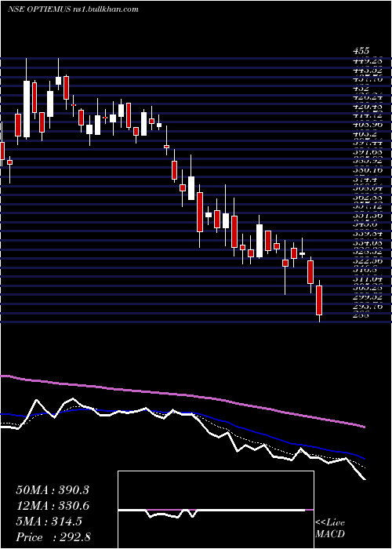Click the <<Live MACD label
This screenshot has height=549, width=392.
coord(330,529)
